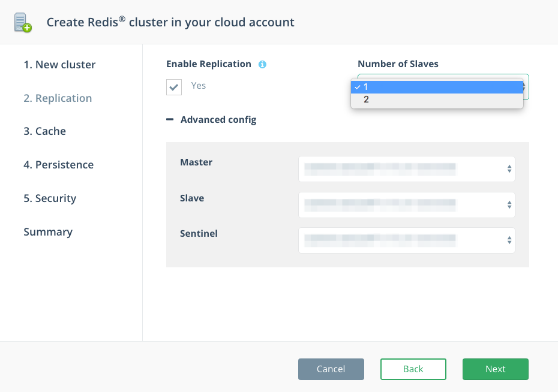The image size is (558, 392).
Task: Click the Sentinel label
Action: pos(199,234)
